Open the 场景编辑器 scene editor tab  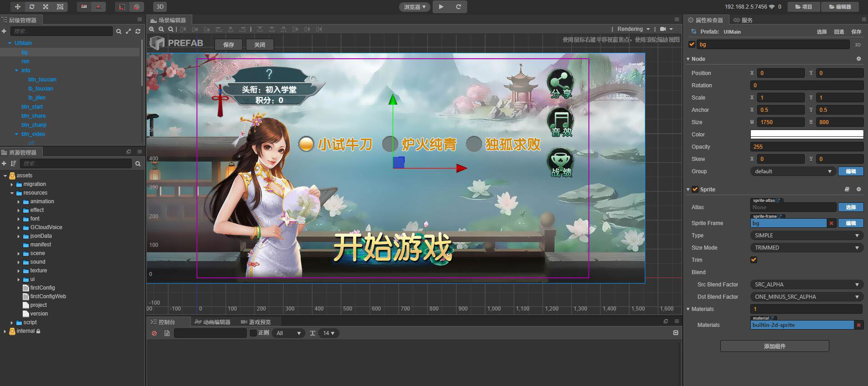[x=169, y=20]
